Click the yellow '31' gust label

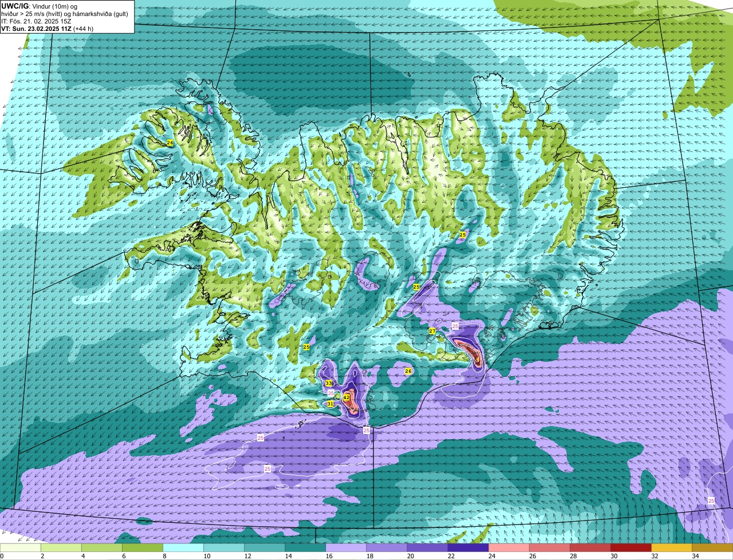tap(330, 404)
